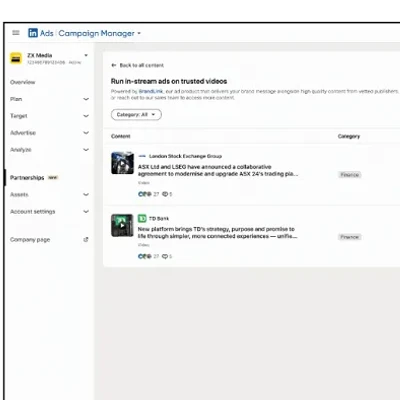Image resolution: width=400 pixels, height=400 pixels.
Task: Select Target in the sidebar
Action: pos(19,116)
